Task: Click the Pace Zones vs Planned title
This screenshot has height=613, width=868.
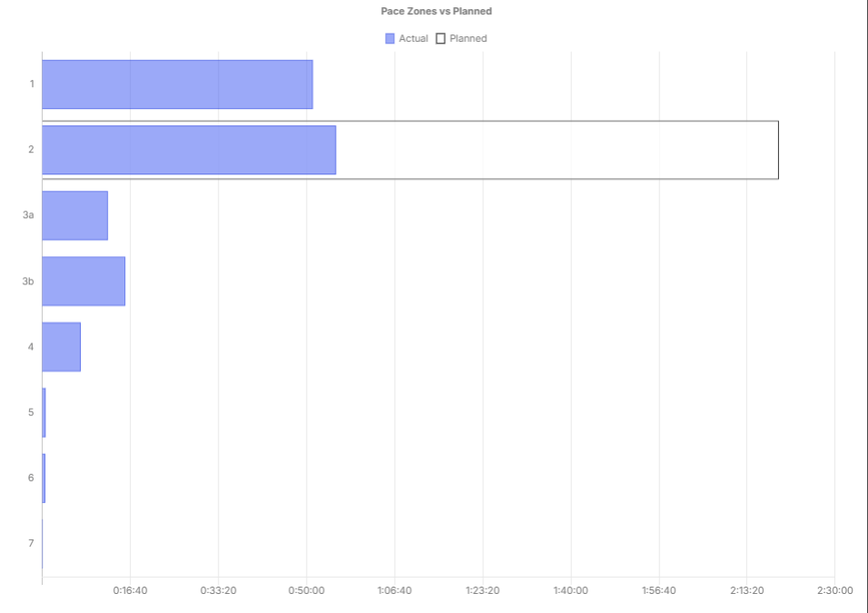Action: [436, 11]
